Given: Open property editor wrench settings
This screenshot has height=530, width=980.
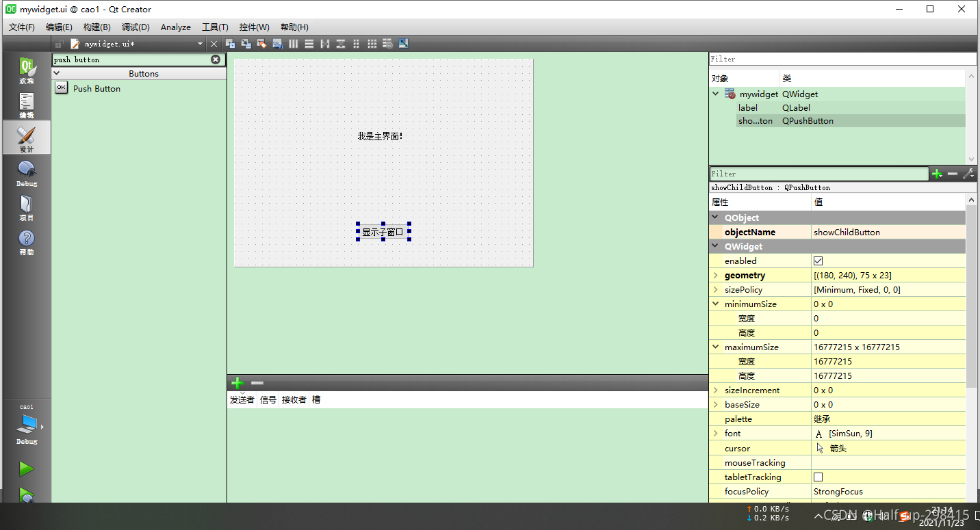Looking at the screenshot, I should tap(968, 174).
